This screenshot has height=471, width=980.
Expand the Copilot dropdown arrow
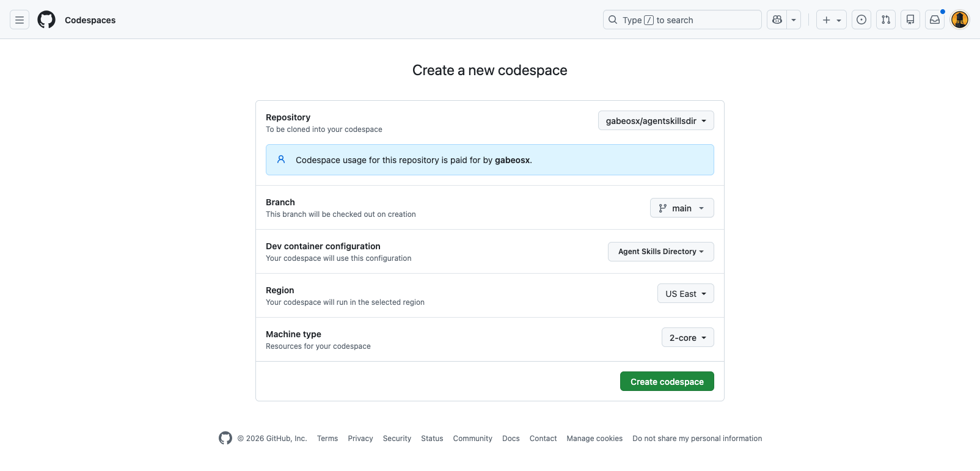(x=794, y=20)
